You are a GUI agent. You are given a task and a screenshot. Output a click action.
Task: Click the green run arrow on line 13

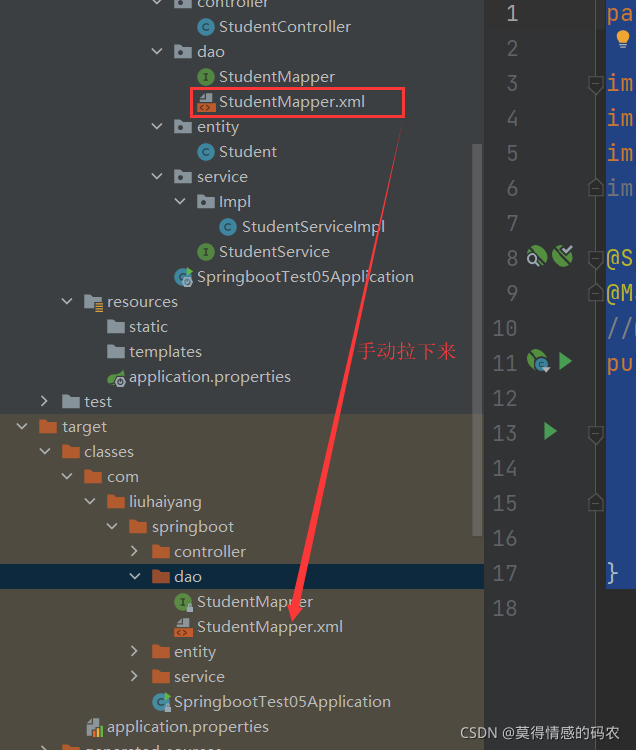coord(550,431)
